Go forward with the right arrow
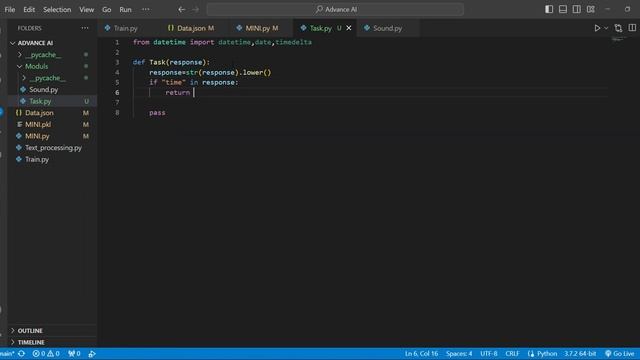Viewport: 640px width, 360px height. pos(196,9)
